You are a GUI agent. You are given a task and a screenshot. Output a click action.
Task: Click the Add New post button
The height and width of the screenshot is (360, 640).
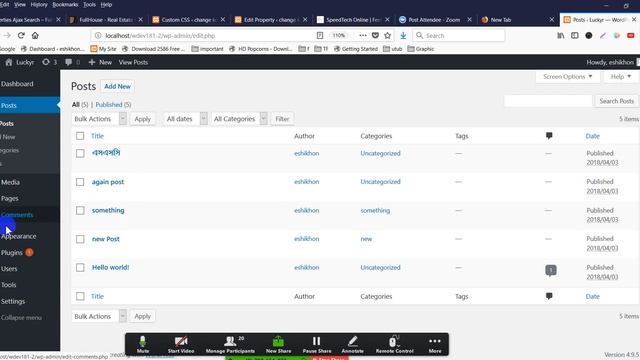click(x=118, y=86)
